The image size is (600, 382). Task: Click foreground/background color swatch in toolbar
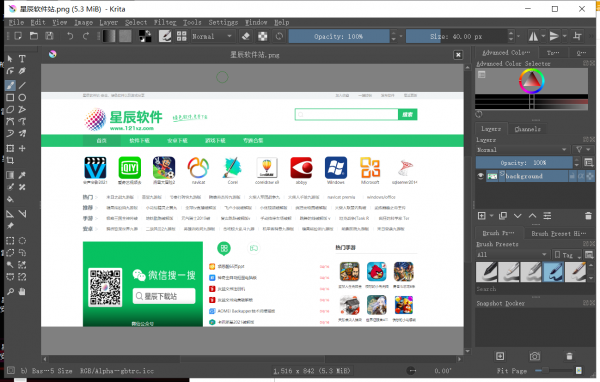tap(145, 36)
